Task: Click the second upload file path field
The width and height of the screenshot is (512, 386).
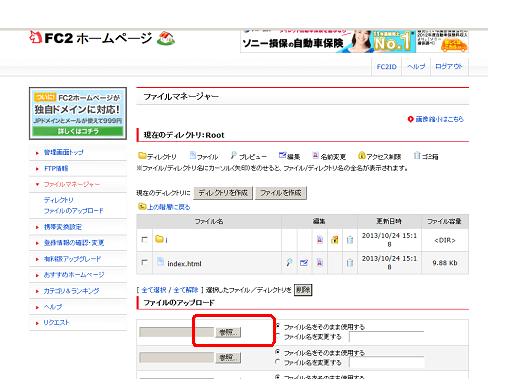Action: pos(176,358)
